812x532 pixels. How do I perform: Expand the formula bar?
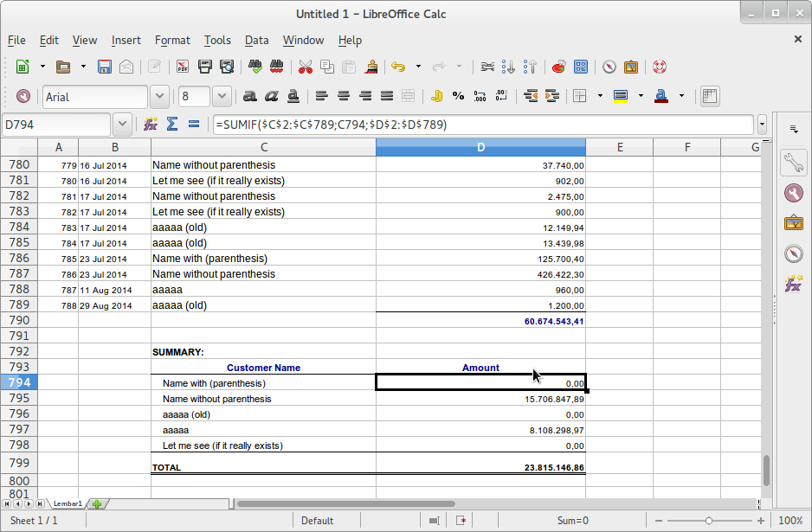[762, 125]
